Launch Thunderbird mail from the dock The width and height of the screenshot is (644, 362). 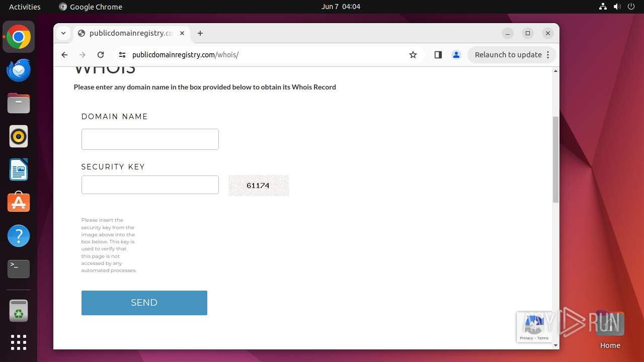point(19,70)
